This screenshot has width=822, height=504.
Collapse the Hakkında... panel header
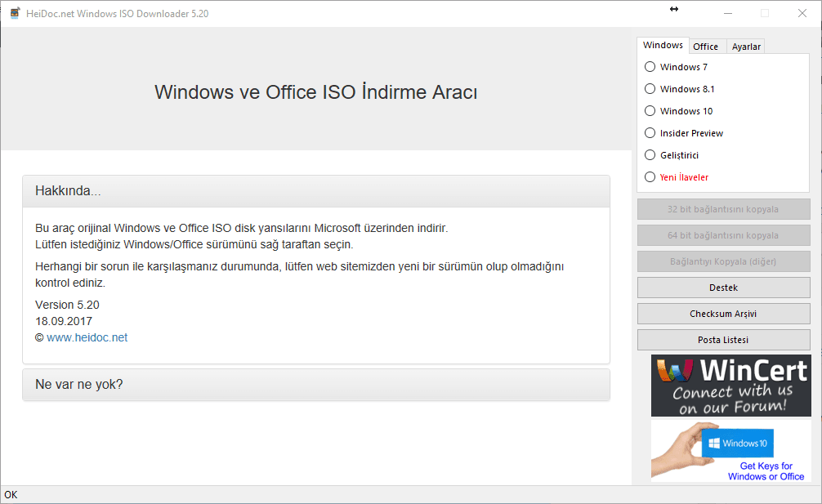coord(316,190)
